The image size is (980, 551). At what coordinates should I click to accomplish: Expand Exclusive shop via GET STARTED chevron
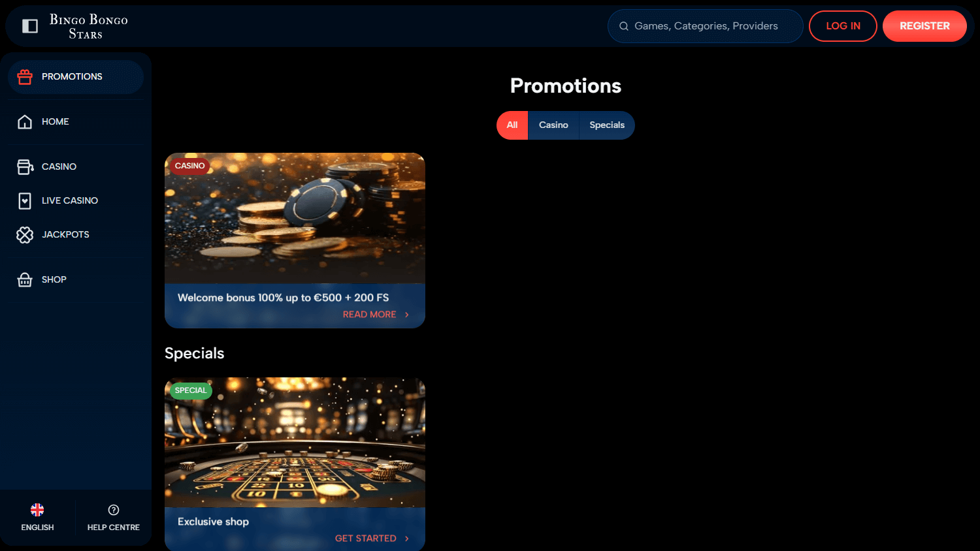click(x=406, y=538)
